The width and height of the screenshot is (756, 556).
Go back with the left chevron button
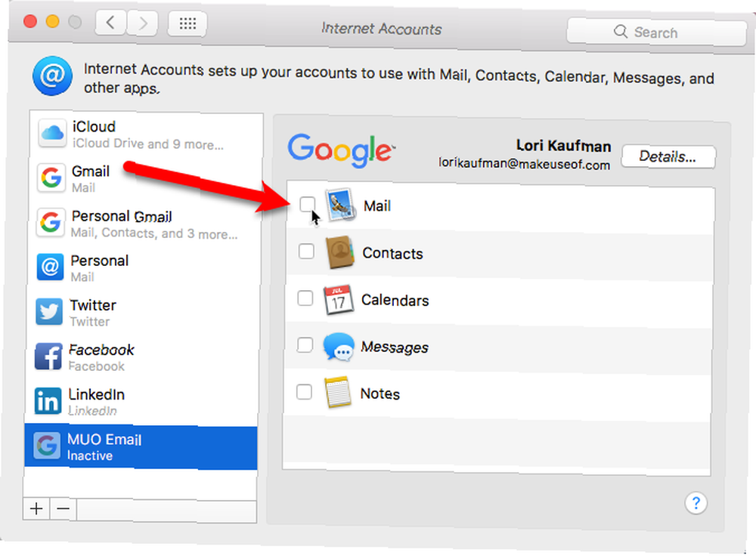coord(111,23)
